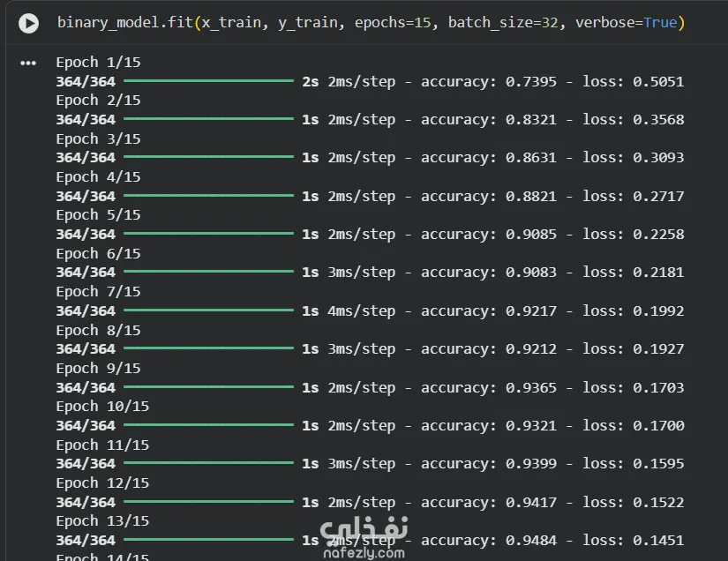
Task: Select the 'Epoch 7/15' output line
Action: [x=99, y=291]
